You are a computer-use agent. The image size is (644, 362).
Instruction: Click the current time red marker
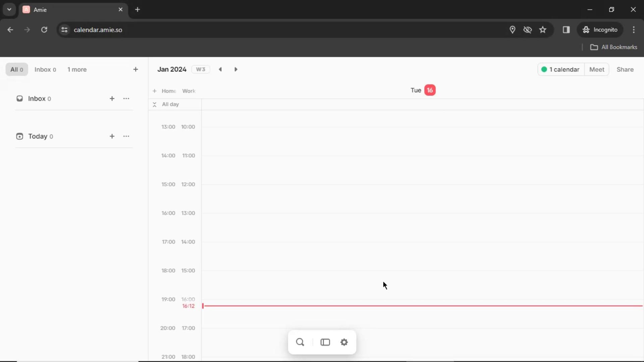point(203,306)
